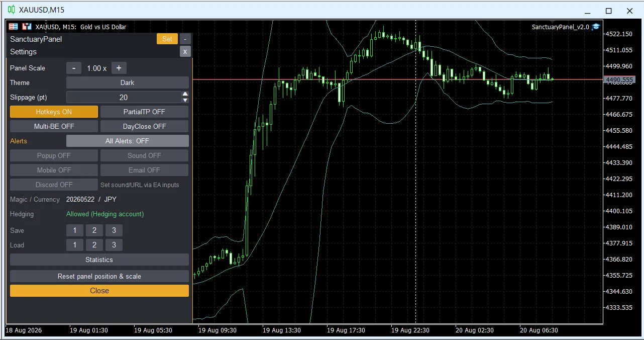The height and width of the screenshot is (340, 644).
Task: Click the 4522.150 price on the scale
Action: point(619,34)
